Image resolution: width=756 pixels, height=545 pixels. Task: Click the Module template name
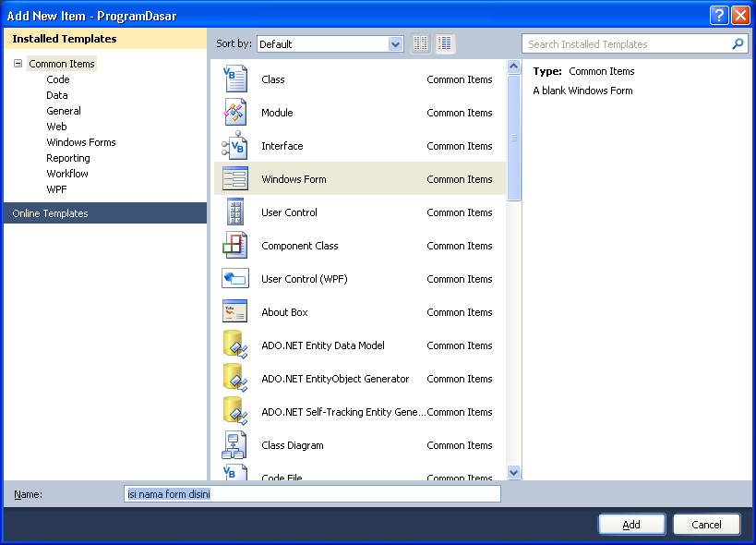pos(277,113)
